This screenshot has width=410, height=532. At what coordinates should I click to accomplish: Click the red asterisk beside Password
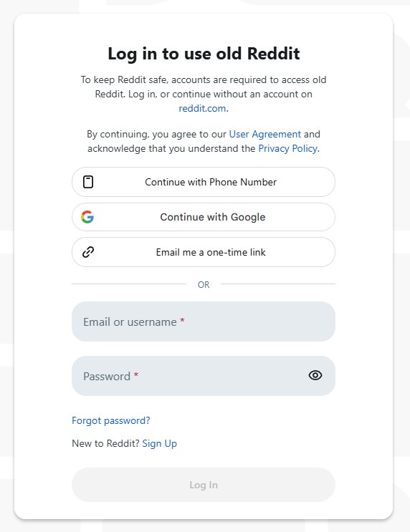[x=136, y=374]
